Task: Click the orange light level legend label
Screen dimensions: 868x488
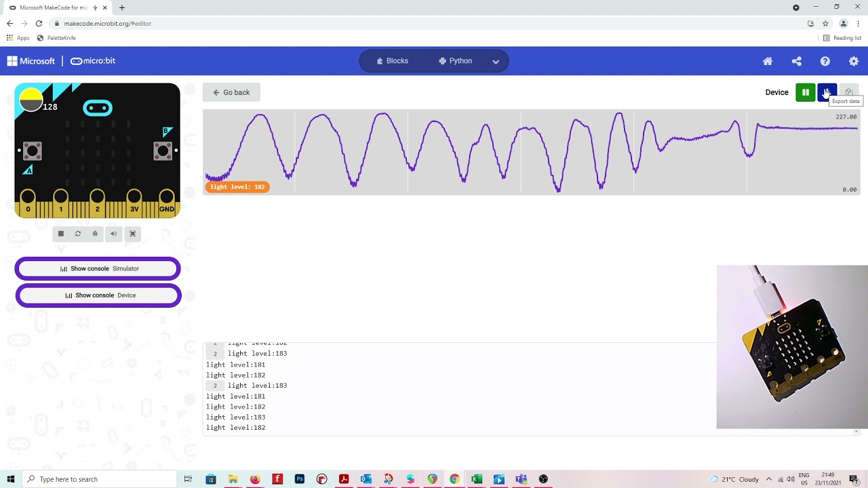Action: point(237,187)
